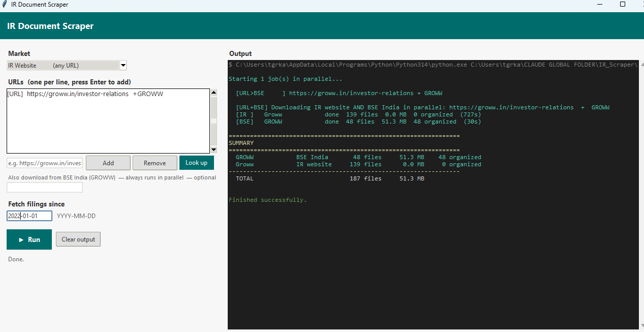The width and height of the screenshot is (644, 332).
Task: Click the SUMMARY heading in output
Action: pyautogui.click(x=241, y=143)
